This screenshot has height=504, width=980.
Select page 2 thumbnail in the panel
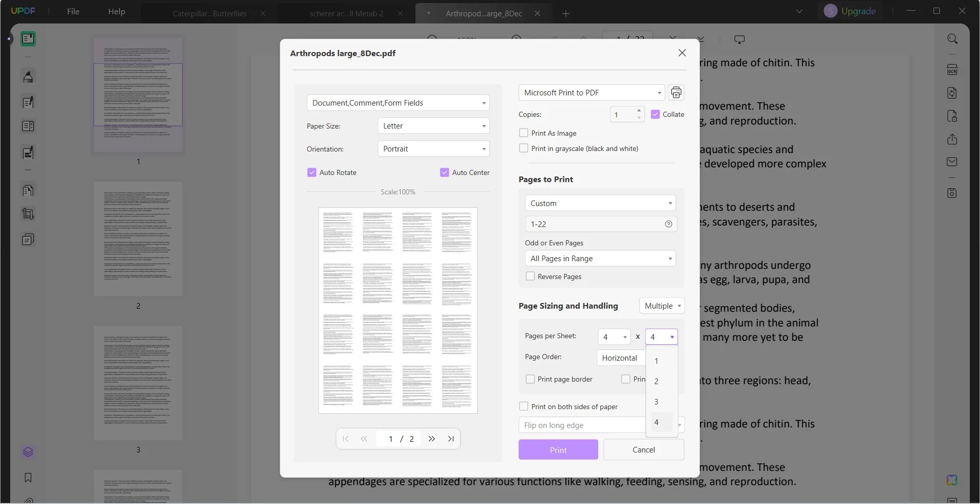[138, 239]
